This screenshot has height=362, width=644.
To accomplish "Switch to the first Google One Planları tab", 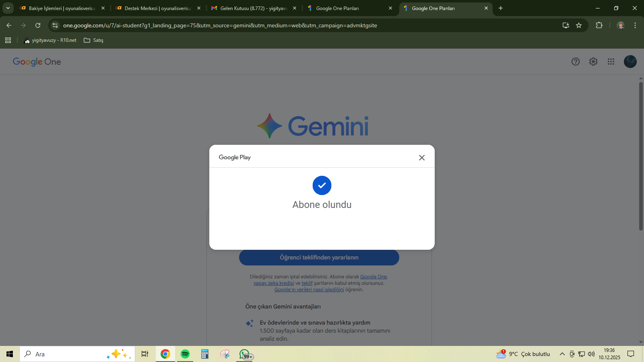I will (350, 8).
